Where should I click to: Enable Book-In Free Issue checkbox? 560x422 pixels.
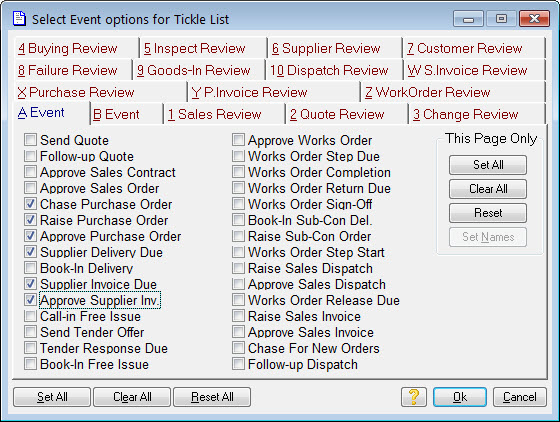click(x=30, y=364)
